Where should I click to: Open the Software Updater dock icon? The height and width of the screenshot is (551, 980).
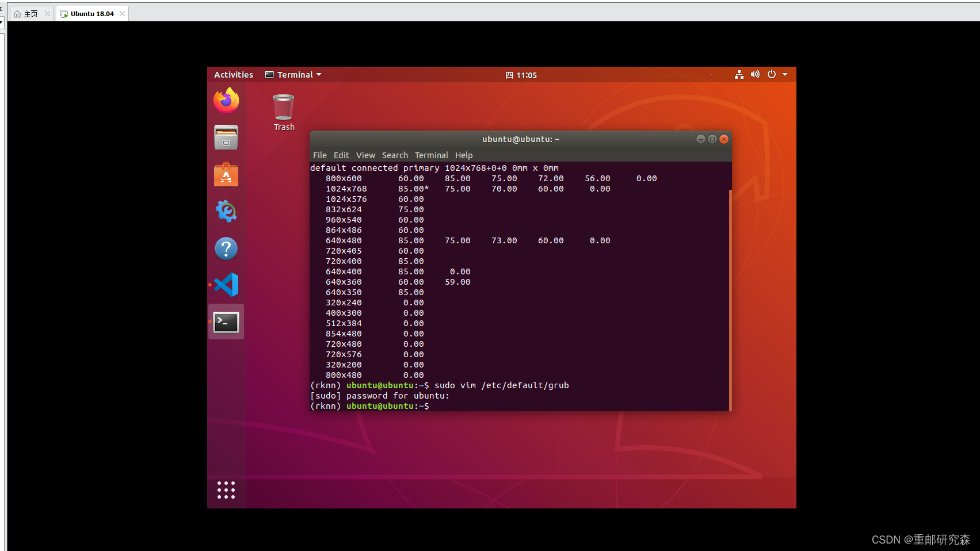pos(226,211)
